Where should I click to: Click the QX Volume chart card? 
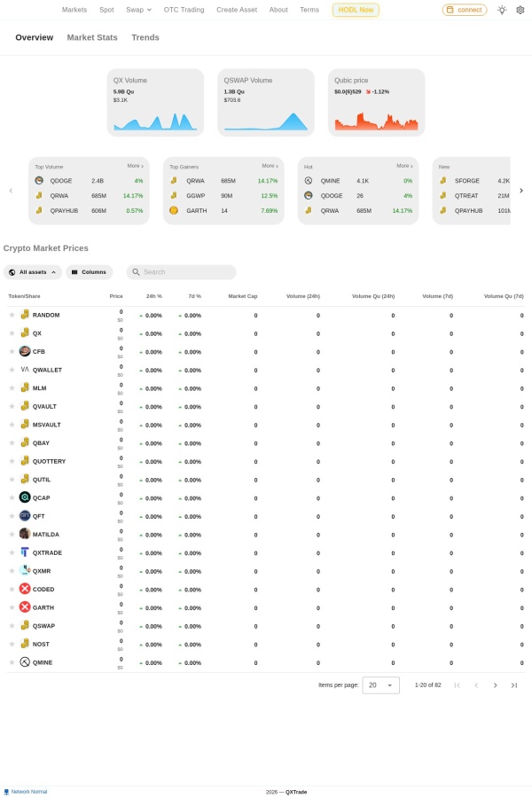[155, 103]
